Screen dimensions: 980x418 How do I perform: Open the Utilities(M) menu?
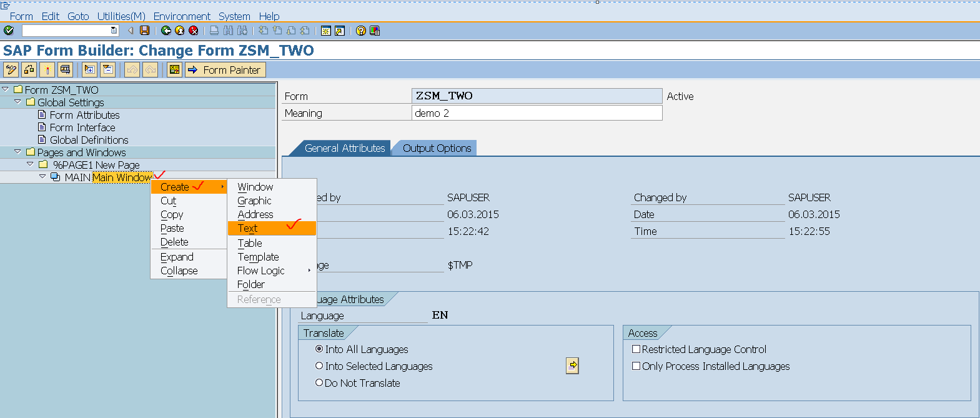(121, 16)
